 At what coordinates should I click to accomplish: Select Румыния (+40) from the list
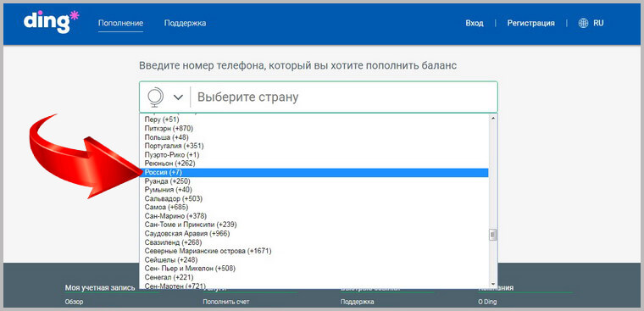(314, 190)
